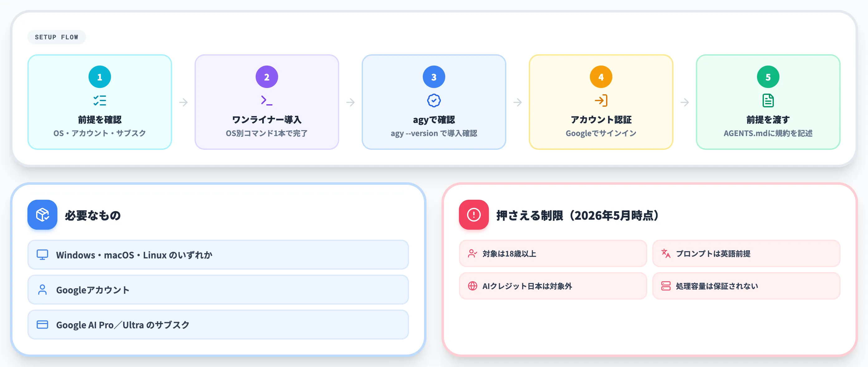Select the agyで確認 step title
Screen dimensions: 868x367
point(434,120)
